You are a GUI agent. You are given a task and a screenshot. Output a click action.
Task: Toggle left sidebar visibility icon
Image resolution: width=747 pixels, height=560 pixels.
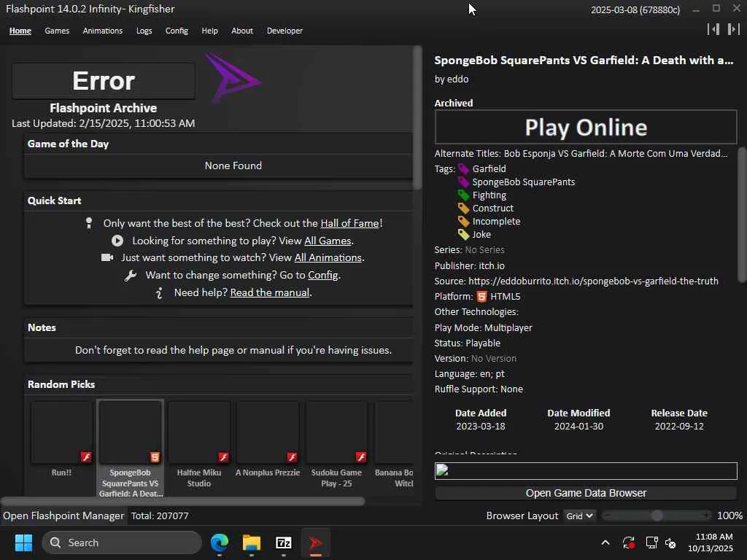[x=713, y=29]
